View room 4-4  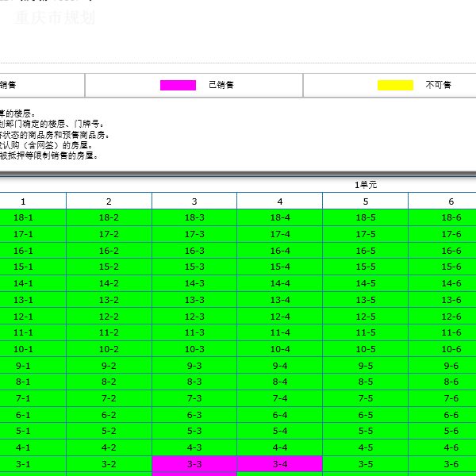(280, 447)
